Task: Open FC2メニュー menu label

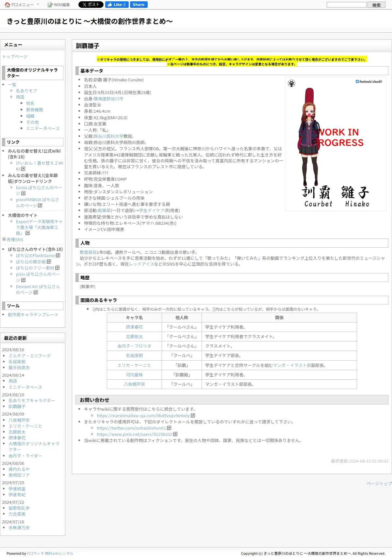Action: coord(23,5)
